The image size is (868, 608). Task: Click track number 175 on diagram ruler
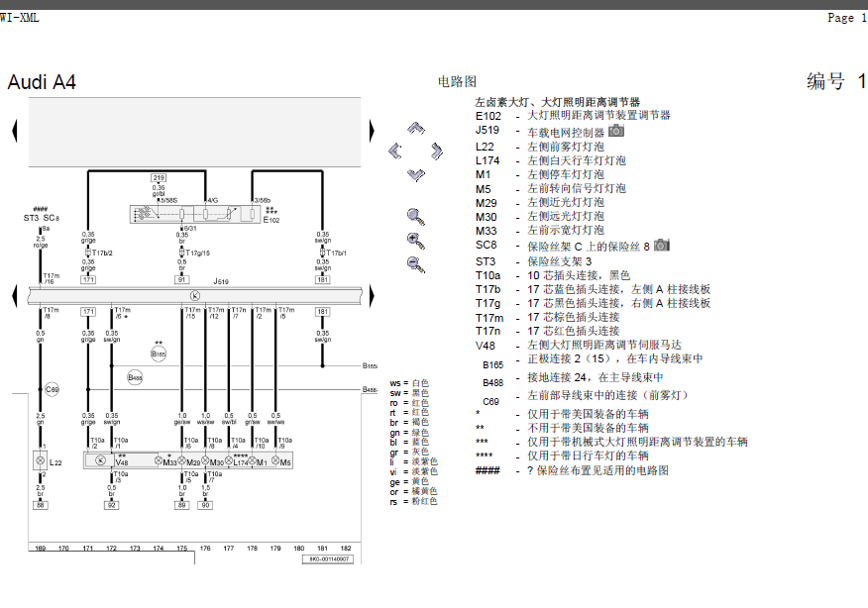[181, 549]
